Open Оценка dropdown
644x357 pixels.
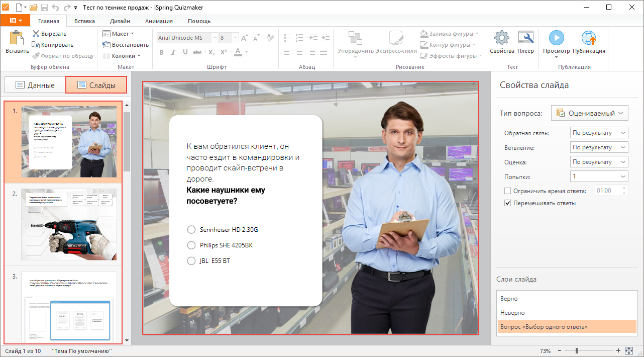click(599, 162)
